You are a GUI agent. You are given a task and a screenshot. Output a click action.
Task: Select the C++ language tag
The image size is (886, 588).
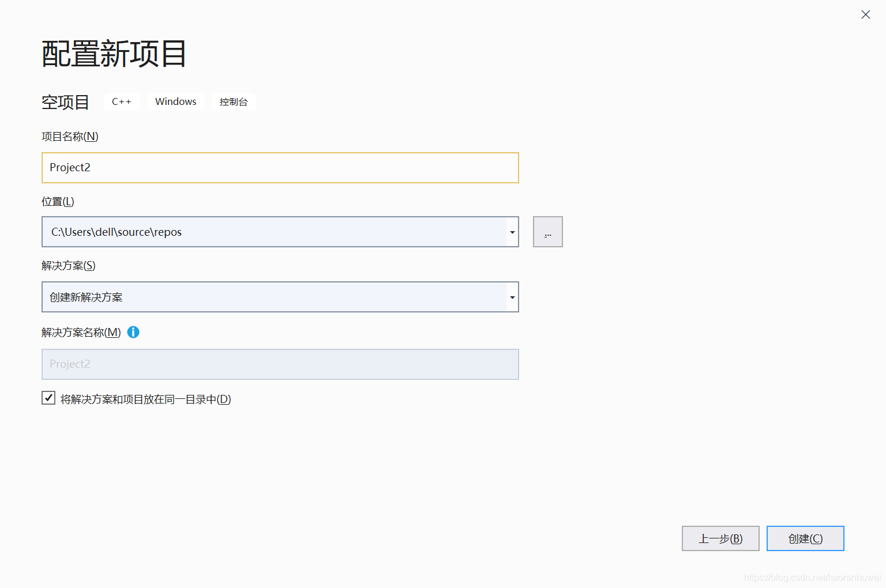(122, 101)
